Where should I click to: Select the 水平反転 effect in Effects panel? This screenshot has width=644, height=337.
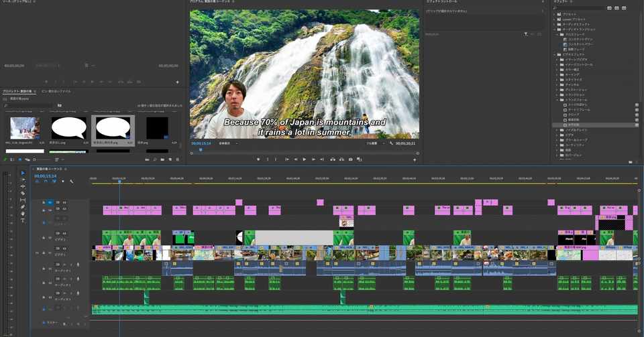pos(574,125)
